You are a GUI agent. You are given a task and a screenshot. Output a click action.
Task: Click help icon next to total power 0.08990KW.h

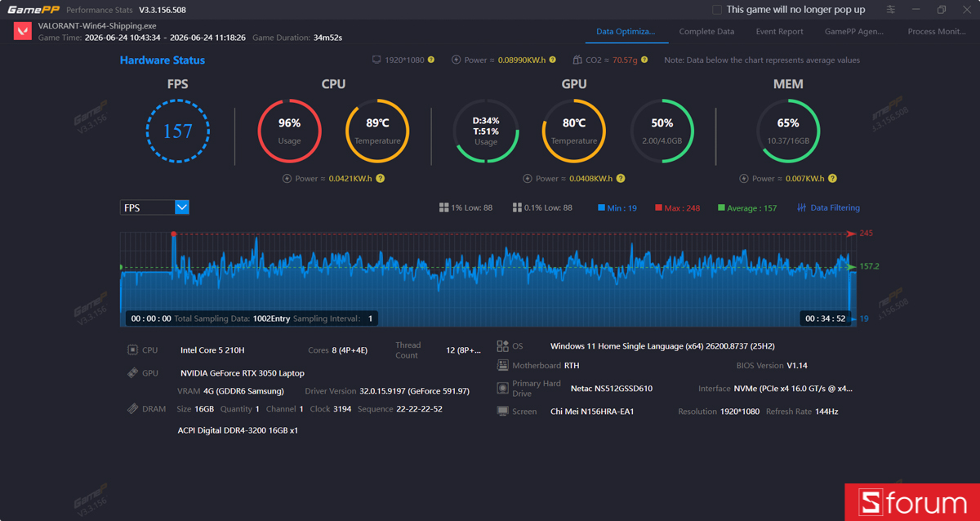pyautogui.click(x=553, y=60)
